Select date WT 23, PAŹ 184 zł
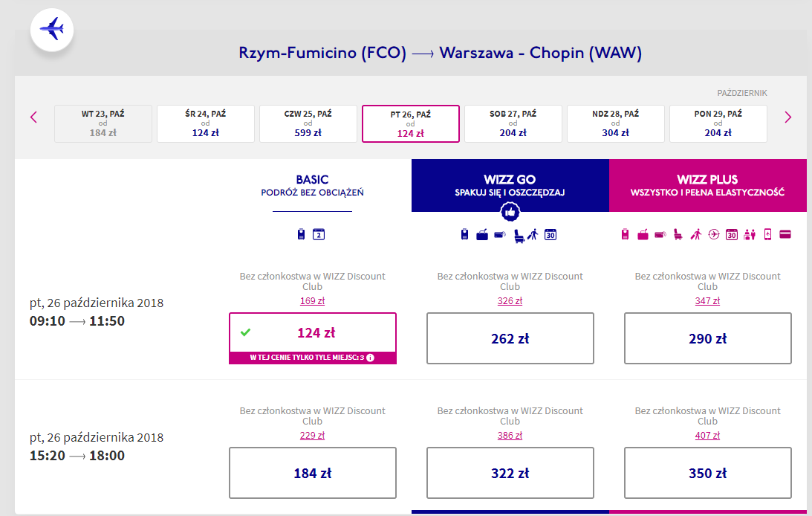Viewport: 812px width, 516px height. (103, 123)
